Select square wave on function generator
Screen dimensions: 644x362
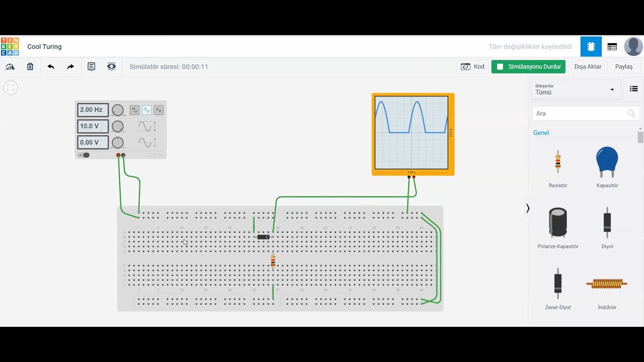(x=134, y=110)
